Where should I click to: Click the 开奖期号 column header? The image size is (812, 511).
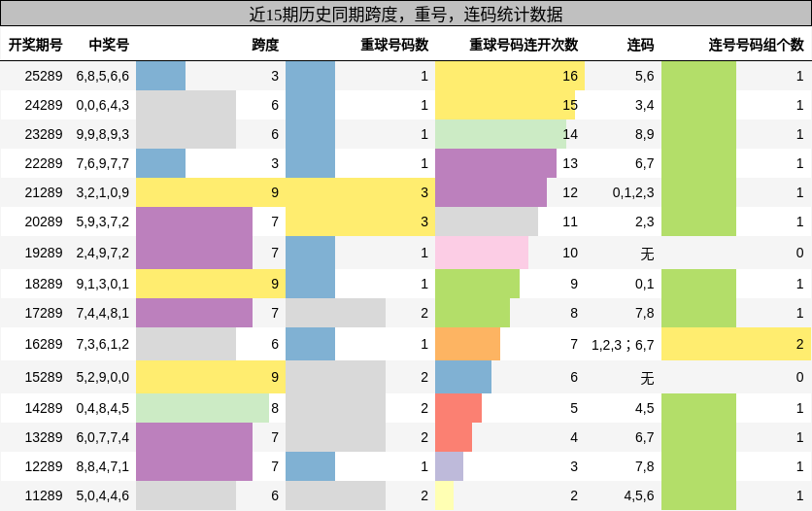pyautogui.click(x=35, y=45)
